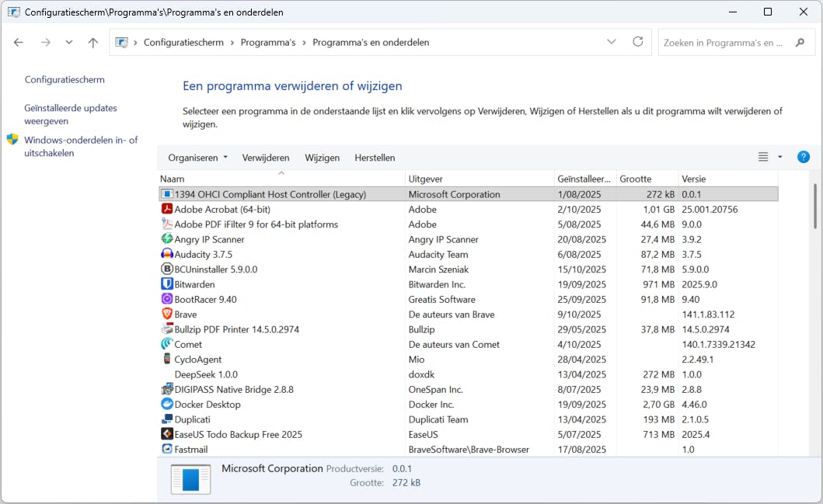The image size is (823, 504).
Task: Open the Configuratiescherm sidebar link
Action: point(65,80)
